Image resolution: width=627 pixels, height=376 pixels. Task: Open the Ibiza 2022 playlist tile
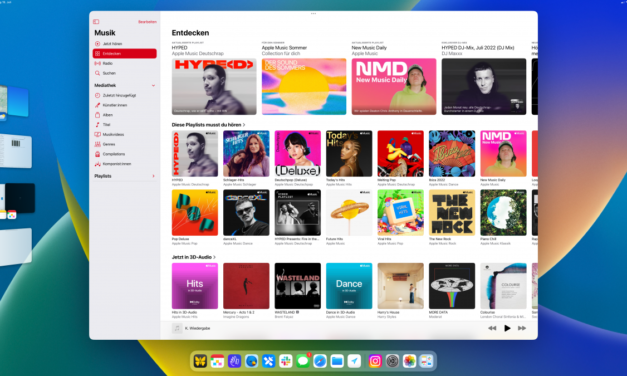pyautogui.click(x=452, y=154)
